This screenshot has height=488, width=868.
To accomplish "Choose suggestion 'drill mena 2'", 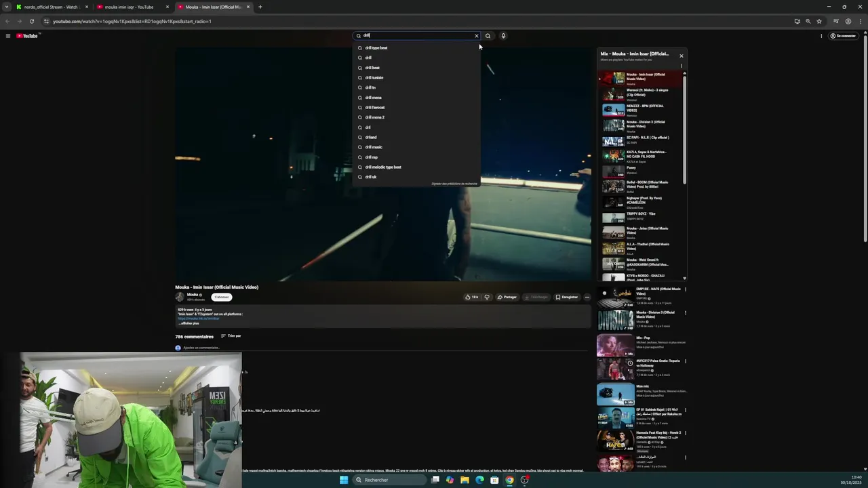I will tap(417, 117).
